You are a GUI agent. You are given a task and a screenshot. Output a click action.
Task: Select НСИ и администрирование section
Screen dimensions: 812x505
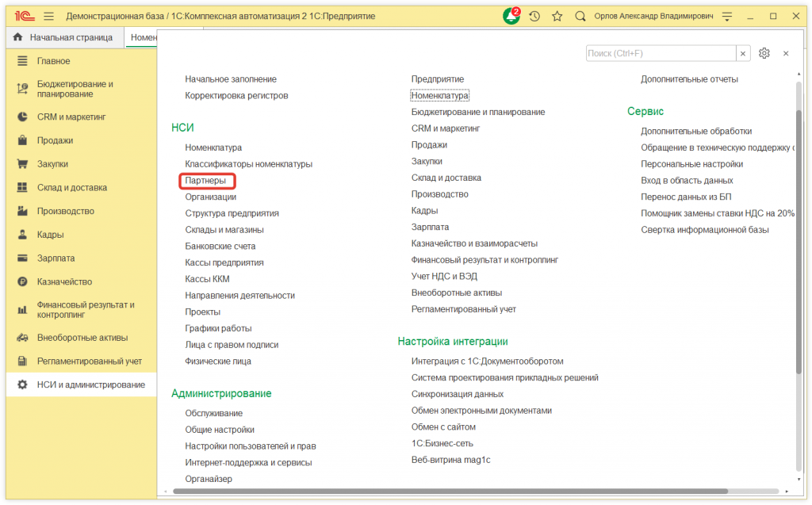90,384
